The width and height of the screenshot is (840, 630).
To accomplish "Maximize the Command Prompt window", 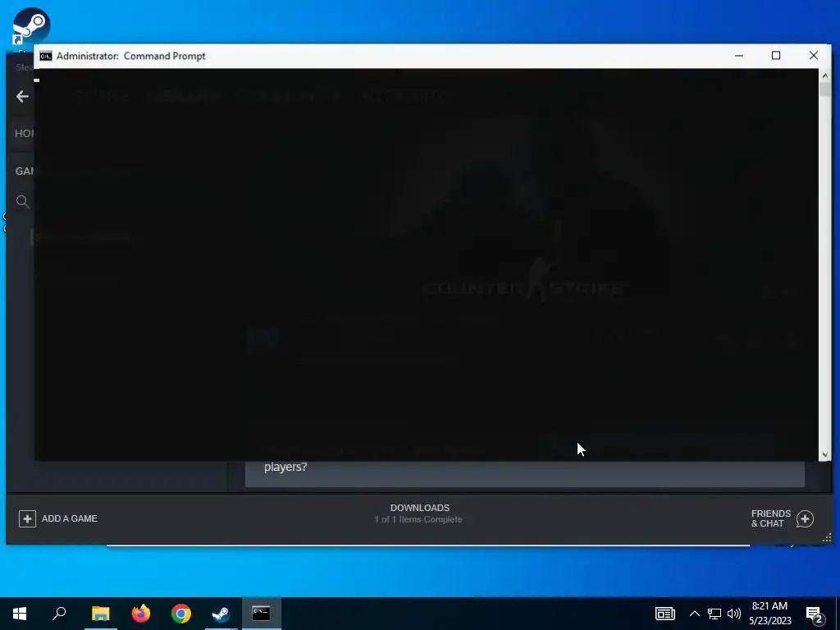I will tap(776, 56).
